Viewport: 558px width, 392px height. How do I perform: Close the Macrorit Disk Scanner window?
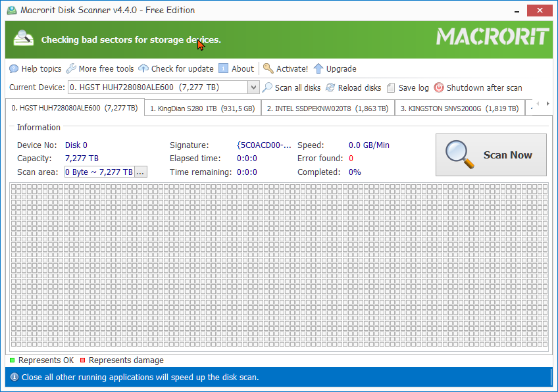tap(540, 11)
